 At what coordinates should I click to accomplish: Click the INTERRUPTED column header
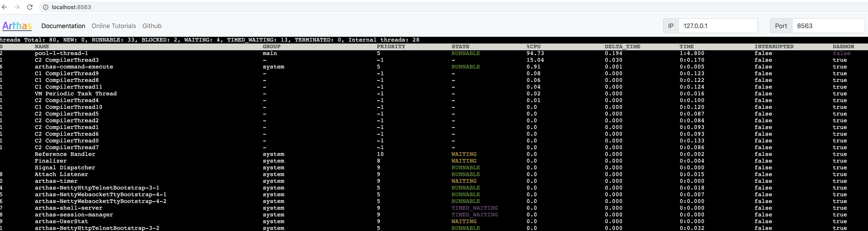tap(774, 46)
